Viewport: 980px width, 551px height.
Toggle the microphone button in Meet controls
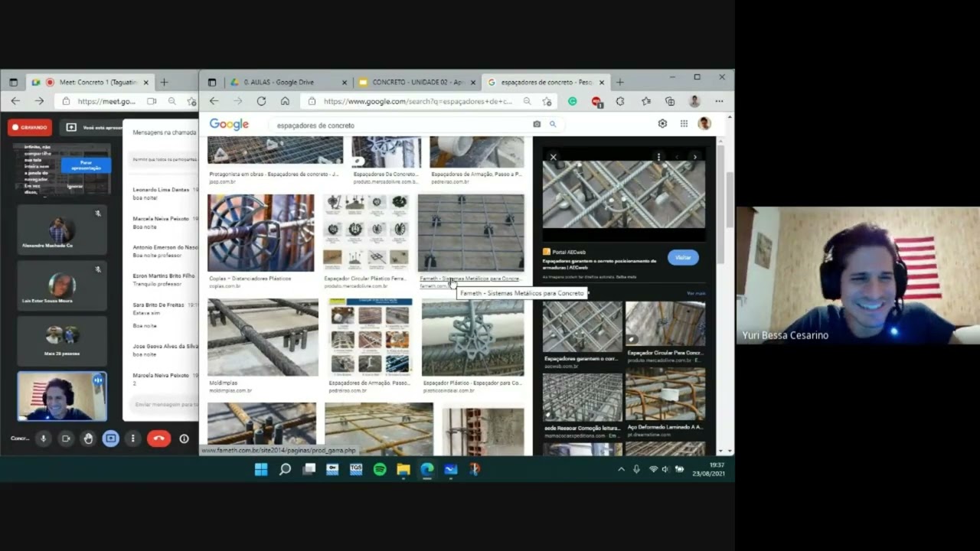pyautogui.click(x=43, y=439)
